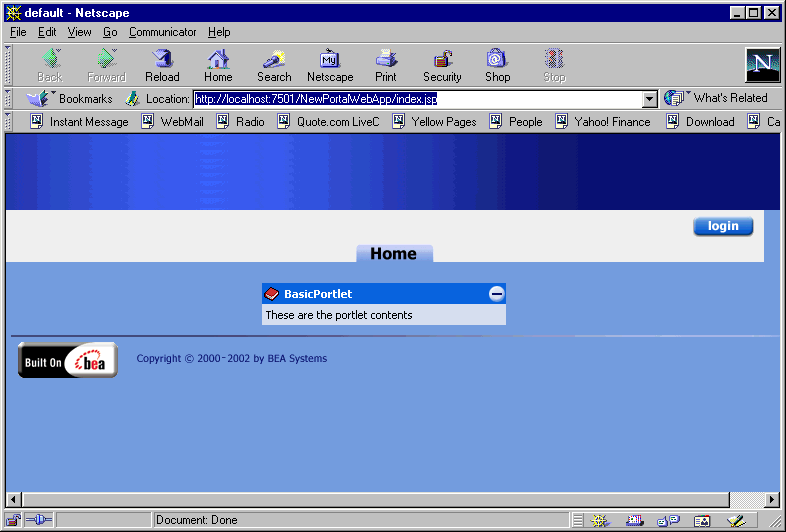Collapse the personal toolbar grip handle
The width and height of the screenshot is (786, 532).
click(8, 122)
